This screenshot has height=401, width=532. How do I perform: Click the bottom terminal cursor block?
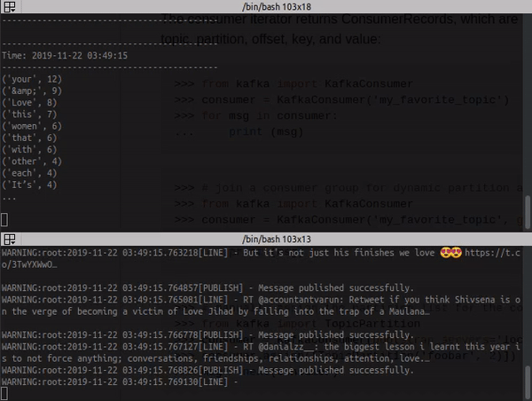[x=4, y=394]
